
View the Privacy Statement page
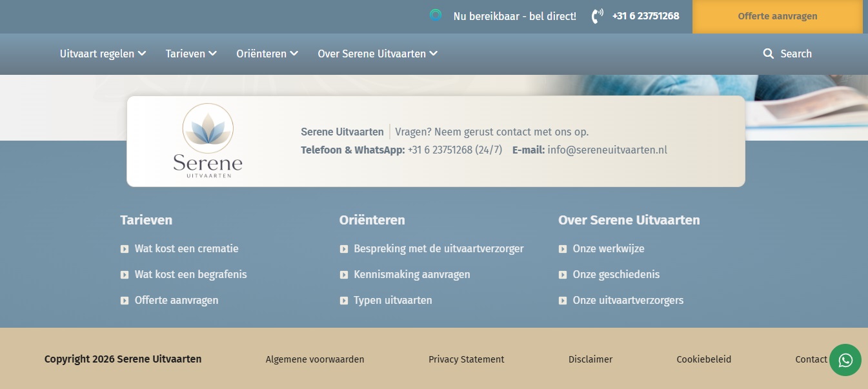pos(466,359)
